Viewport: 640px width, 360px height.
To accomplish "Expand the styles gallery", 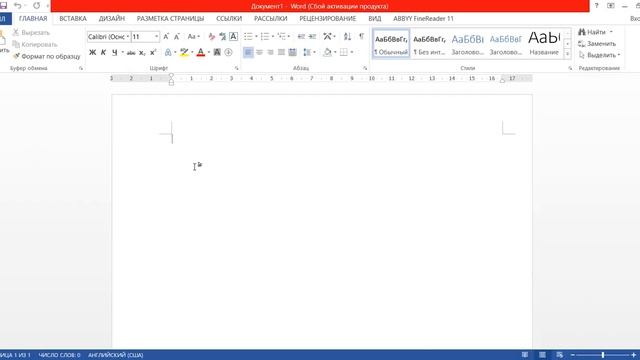I will (567, 54).
